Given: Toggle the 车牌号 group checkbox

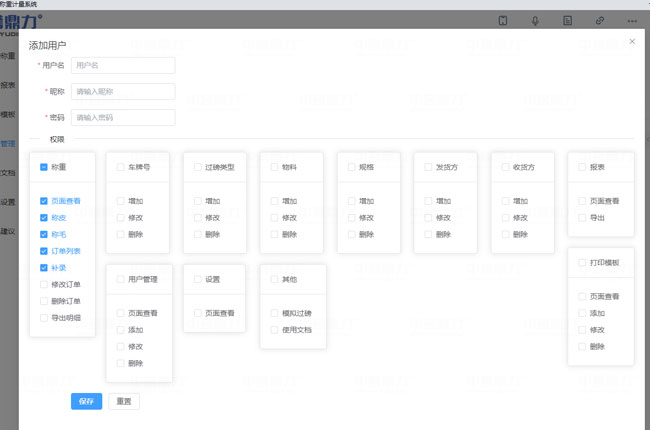Looking at the screenshot, I should pos(121,167).
